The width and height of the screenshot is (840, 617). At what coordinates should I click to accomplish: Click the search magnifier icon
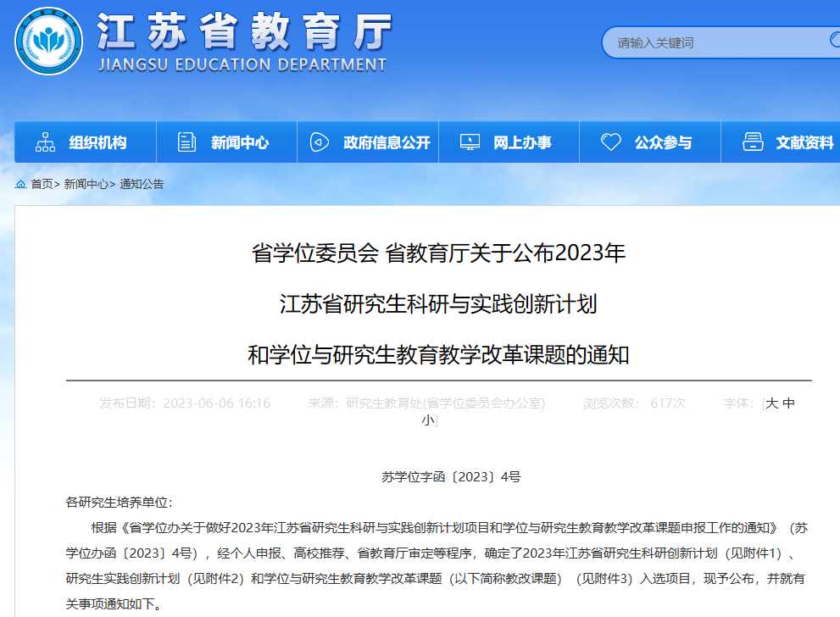click(833, 40)
